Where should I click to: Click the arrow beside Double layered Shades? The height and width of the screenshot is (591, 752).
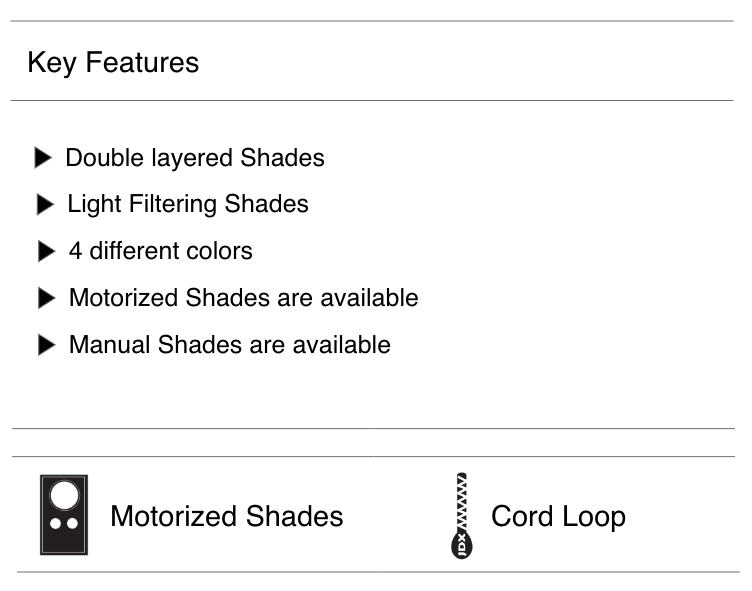coord(42,158)
